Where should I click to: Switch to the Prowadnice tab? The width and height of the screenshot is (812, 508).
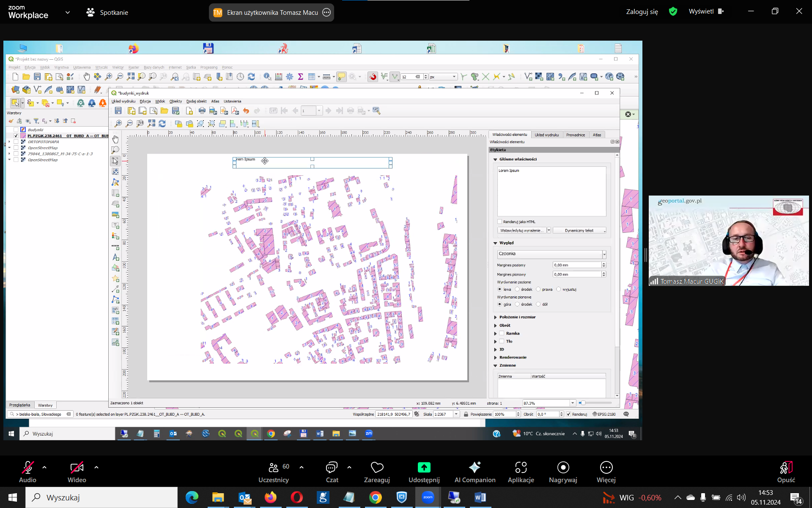point(575,135)
